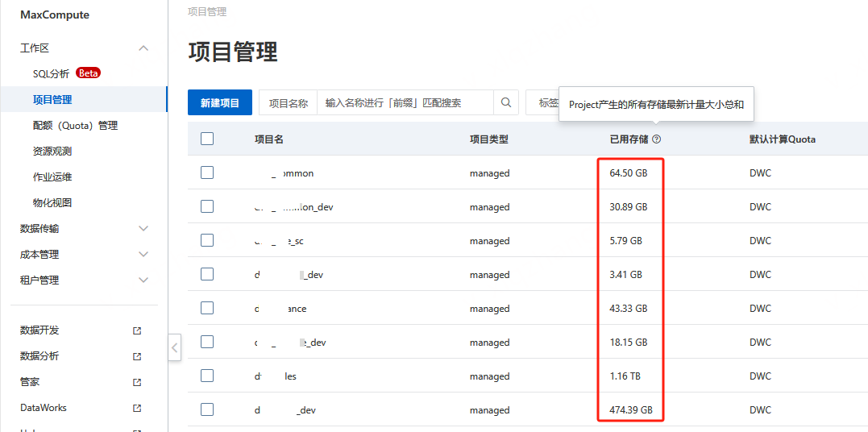Click the 43.33 GB storage value

coord(629,309)
